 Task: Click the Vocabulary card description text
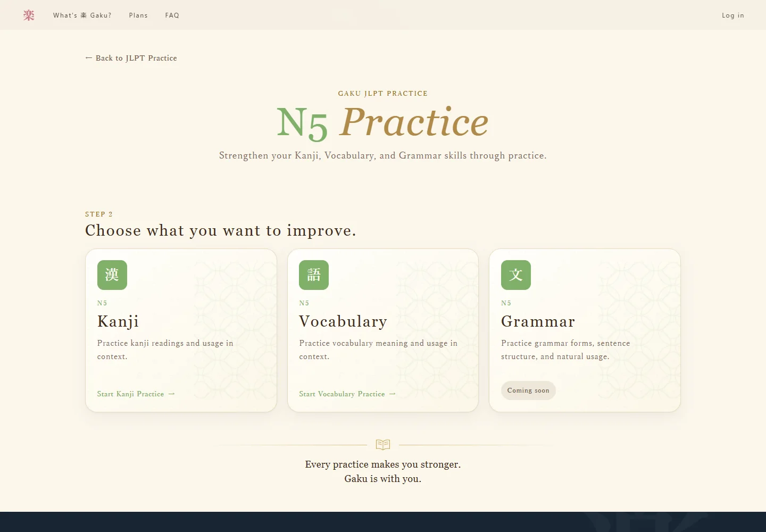coord(378,350)
